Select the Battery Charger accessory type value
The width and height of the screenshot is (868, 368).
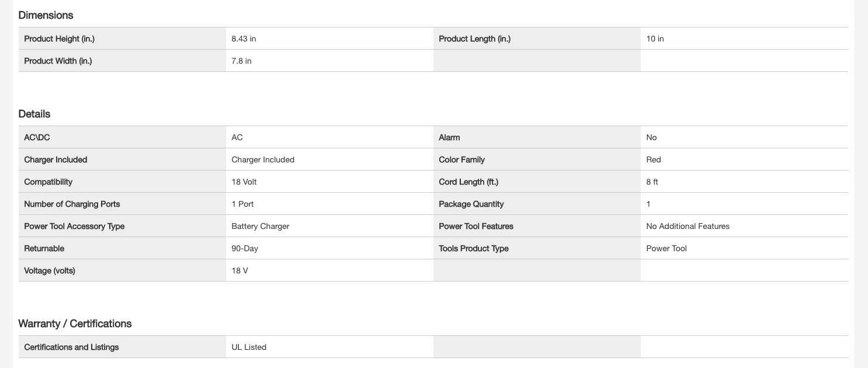260,227
